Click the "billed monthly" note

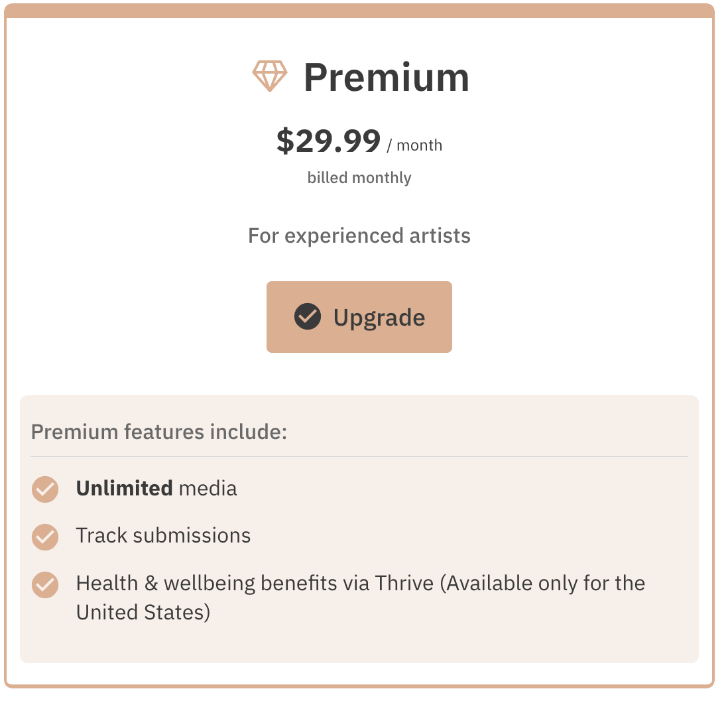click(x=359, y=178)
